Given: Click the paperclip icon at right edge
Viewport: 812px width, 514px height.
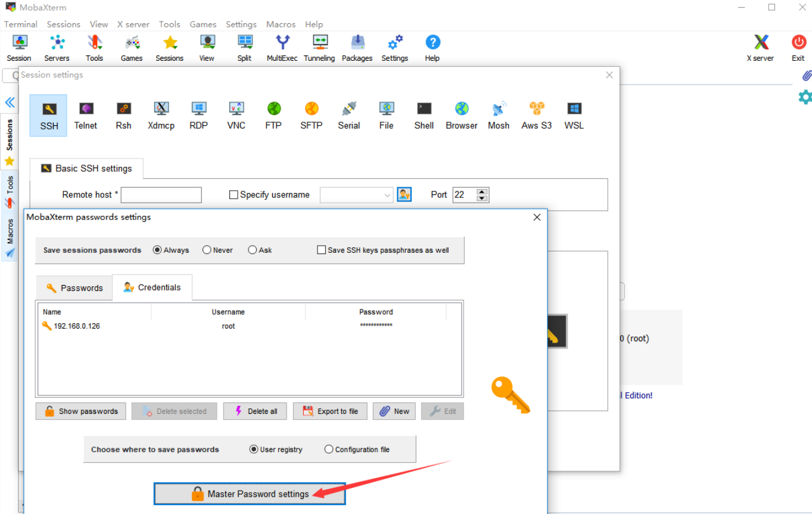Looking at the screenshot, I should (x=806, y=76).
